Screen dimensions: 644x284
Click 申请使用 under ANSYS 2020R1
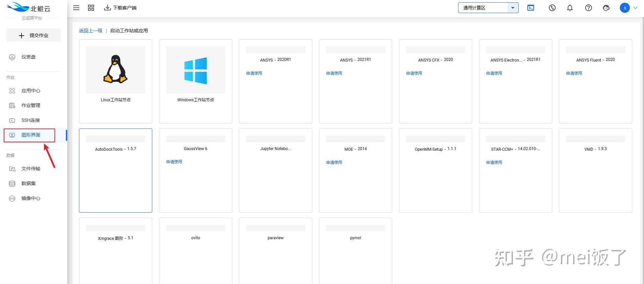click(254, 73)
